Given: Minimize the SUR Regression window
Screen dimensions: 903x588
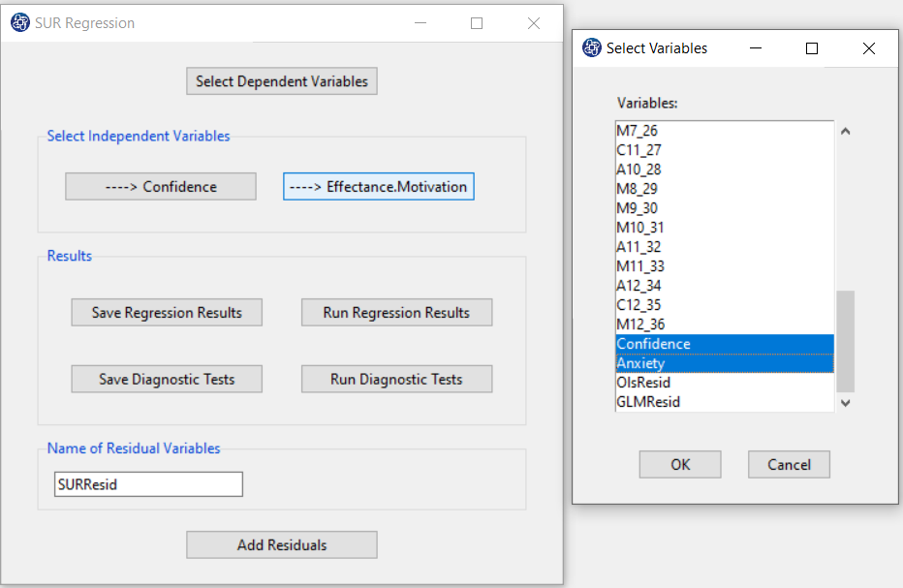Looking at the screenshot, I should coord(420,23).
